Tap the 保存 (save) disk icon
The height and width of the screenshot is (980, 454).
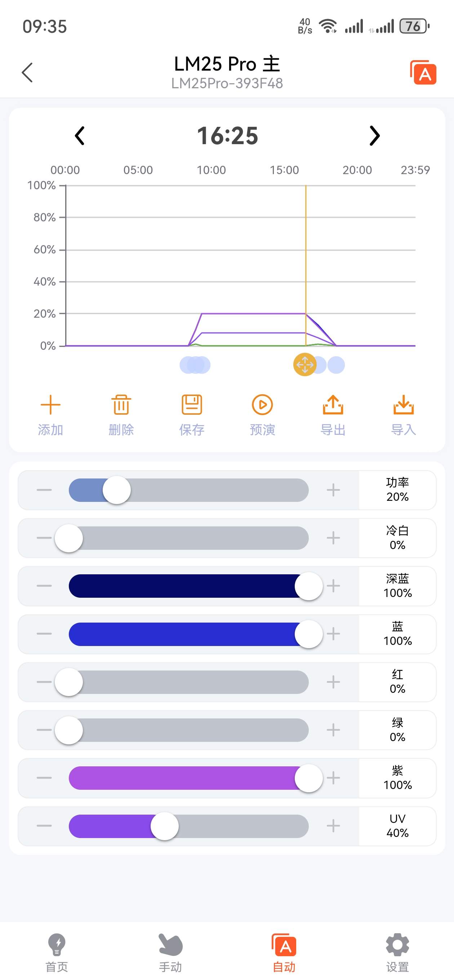192,405
